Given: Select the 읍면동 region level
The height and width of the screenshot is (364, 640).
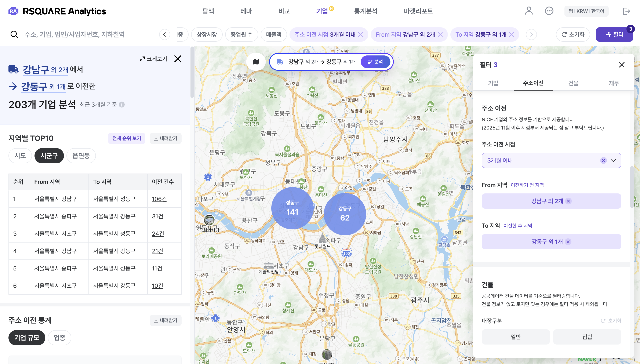Looking at the screenshot, I should click(81, 156).
